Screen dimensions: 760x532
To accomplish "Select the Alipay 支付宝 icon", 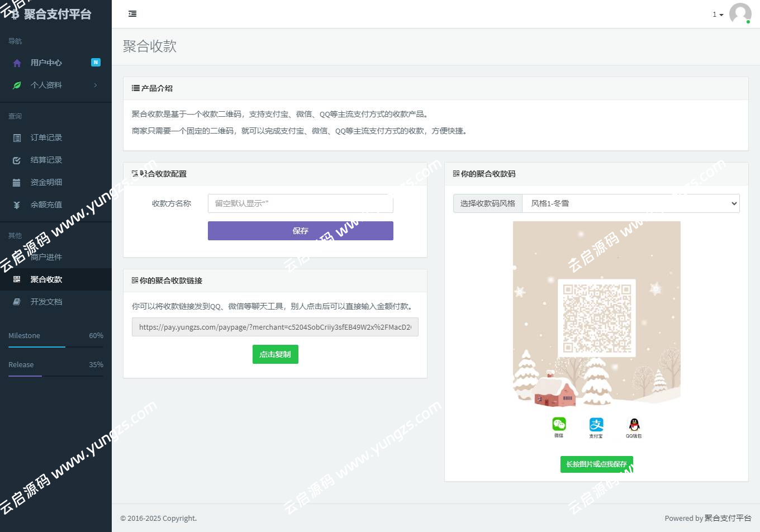I will [596, 425].
